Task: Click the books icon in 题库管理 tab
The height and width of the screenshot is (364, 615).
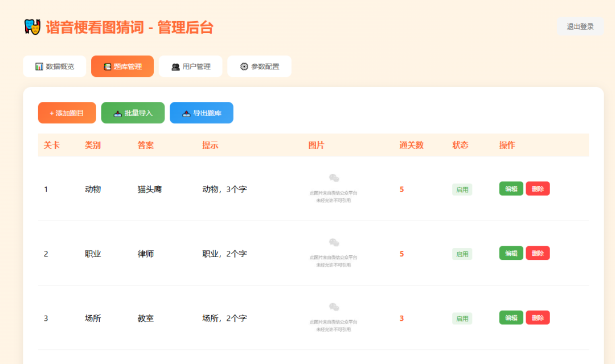Action: tap(107, 67)
